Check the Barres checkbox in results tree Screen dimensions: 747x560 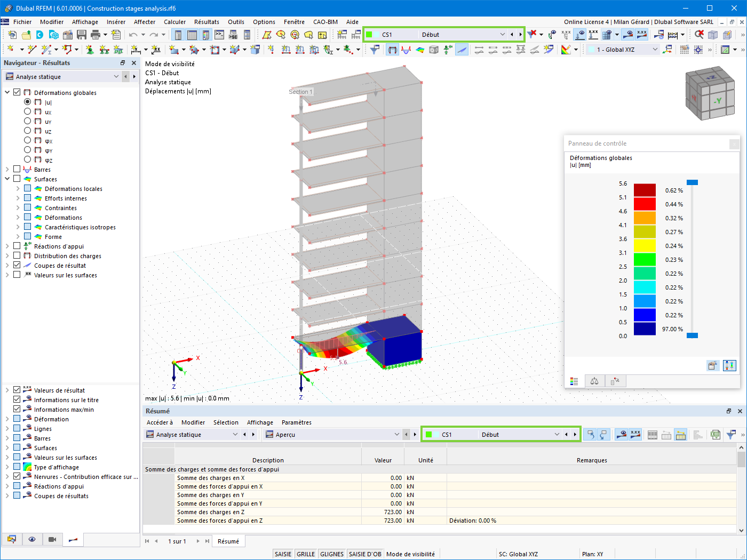pyautogui.click(x=17, y=169)
